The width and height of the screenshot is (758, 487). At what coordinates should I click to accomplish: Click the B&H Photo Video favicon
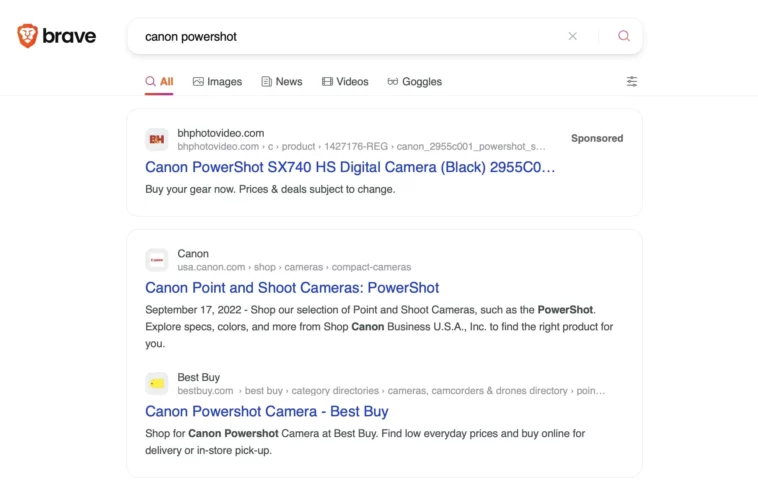(156, 139)
